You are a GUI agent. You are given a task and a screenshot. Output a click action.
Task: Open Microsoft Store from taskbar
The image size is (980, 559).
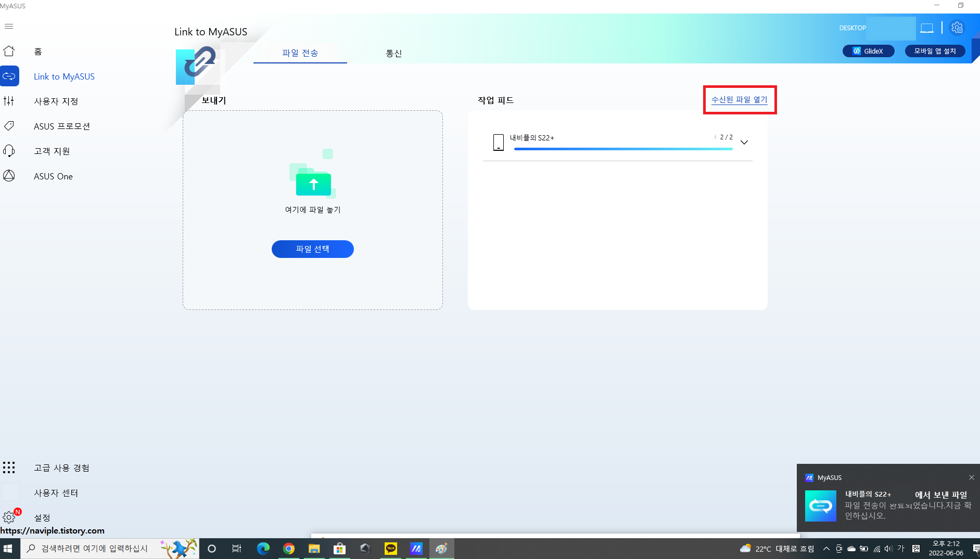(x=339, y=549)
